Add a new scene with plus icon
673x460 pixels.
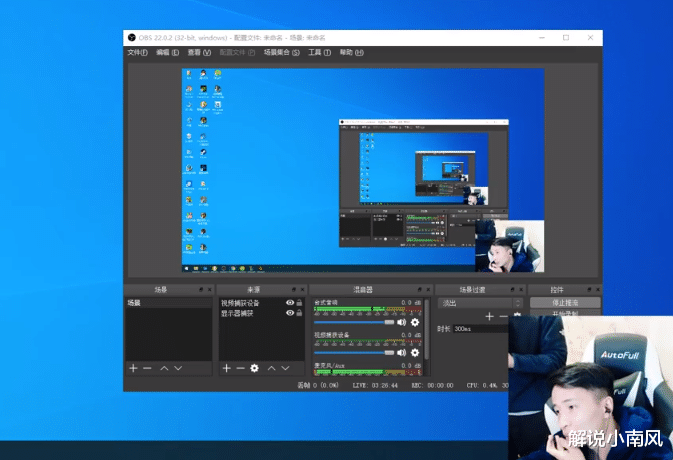click(x=133, y=368)
